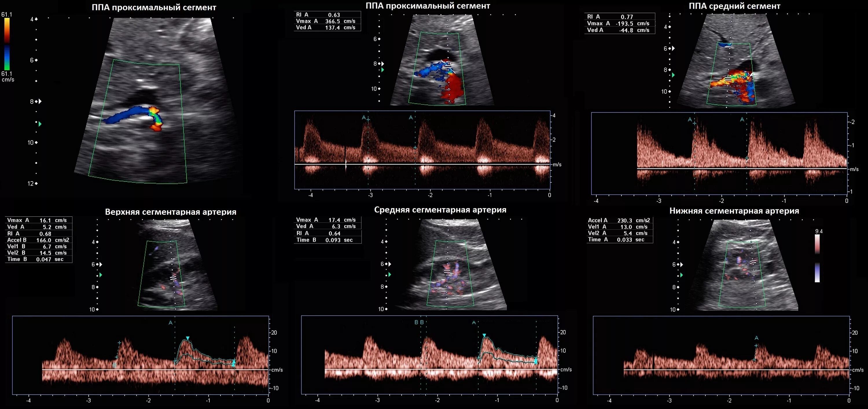Click white depth arrow at 8 cm, left image
This screenshot has width=868, height=409.
40,101
